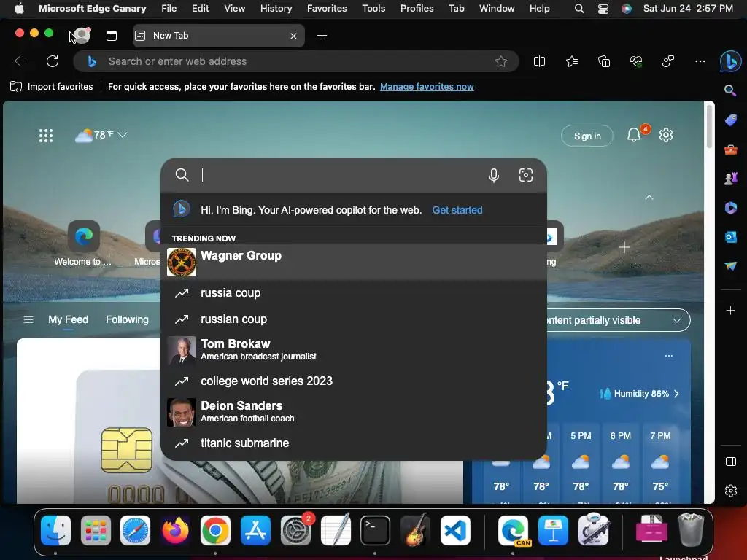This screenshot has height=560, width=747.
Task: Select the russia coup suggestion
Action: (354, 293)
